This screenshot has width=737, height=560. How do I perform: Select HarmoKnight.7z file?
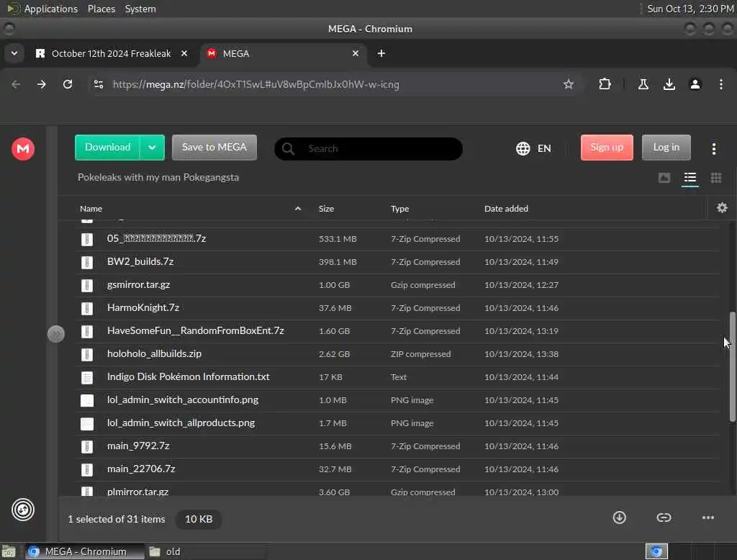(x=397, y=308)
